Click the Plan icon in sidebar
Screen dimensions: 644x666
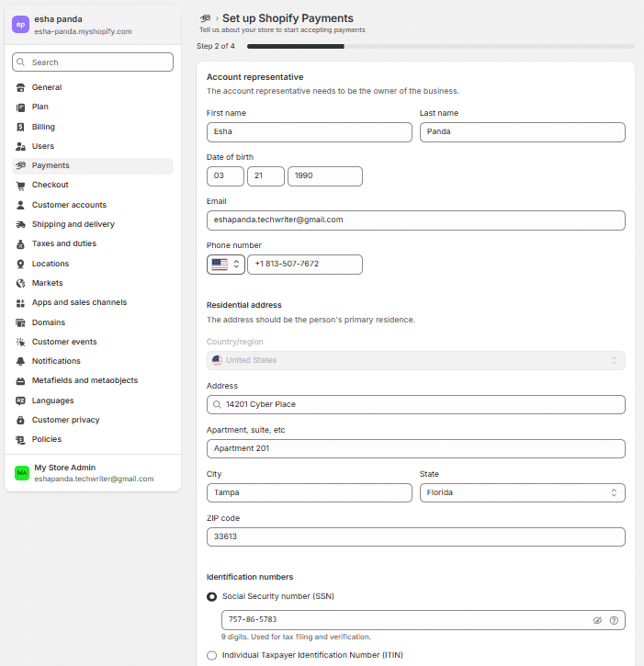point(20,107)
